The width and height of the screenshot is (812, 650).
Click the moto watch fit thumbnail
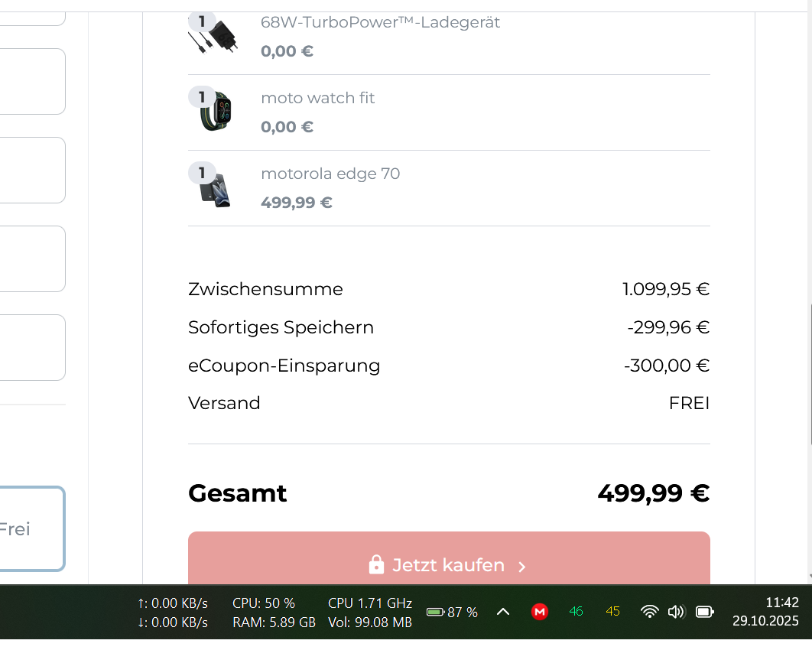coord(216,112)
